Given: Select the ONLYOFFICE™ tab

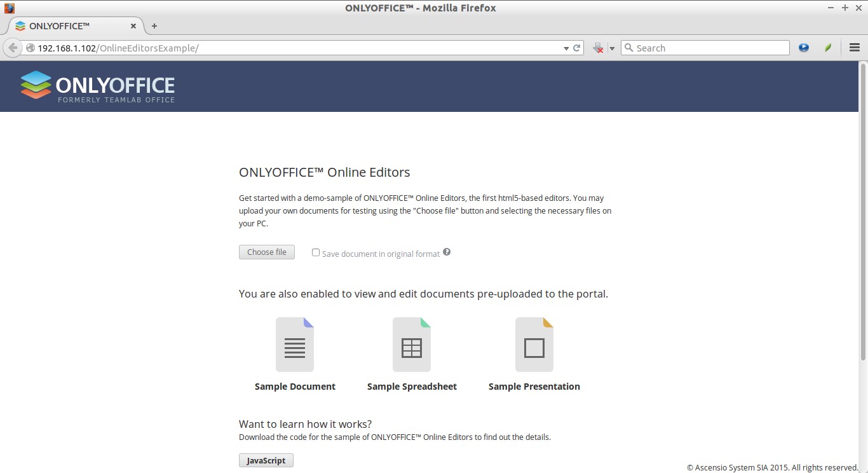Looking at the screenshot, I should click(x=76, y=26).
